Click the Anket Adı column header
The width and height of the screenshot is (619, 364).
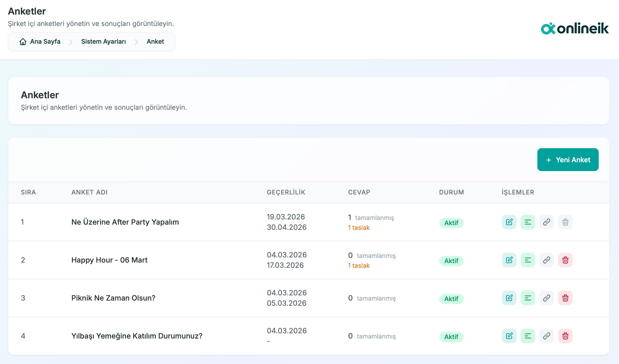89,192
